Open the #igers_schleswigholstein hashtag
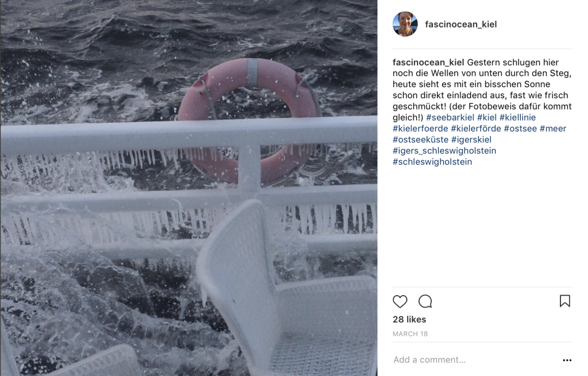The height and width of the screenshot is (376, 588). (x=444, y=151)
